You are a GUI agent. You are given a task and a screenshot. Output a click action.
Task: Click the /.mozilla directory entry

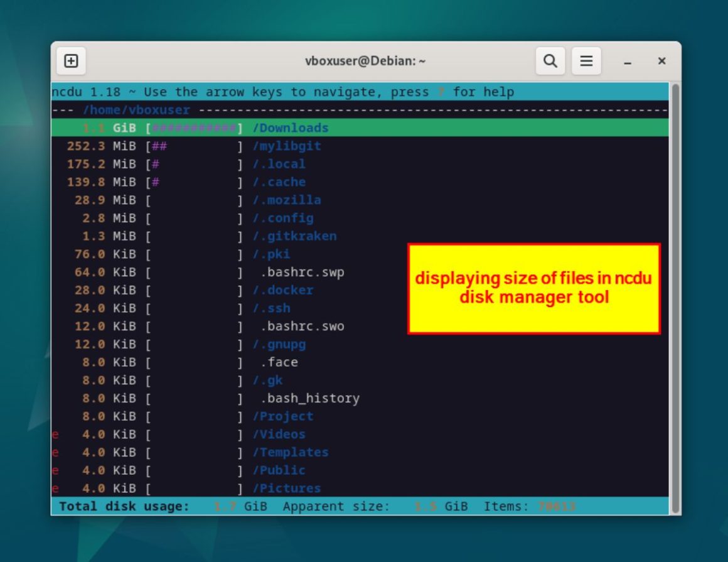click(287, 200)
